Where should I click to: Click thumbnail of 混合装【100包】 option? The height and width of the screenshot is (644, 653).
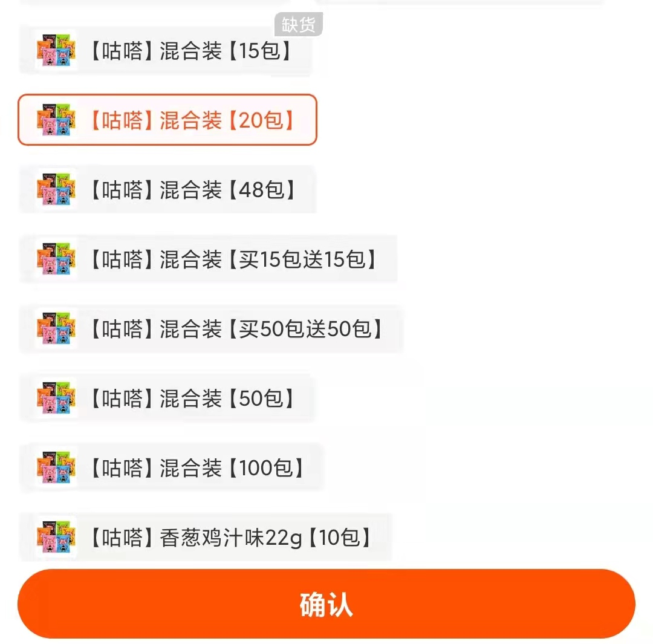point(56,467)
